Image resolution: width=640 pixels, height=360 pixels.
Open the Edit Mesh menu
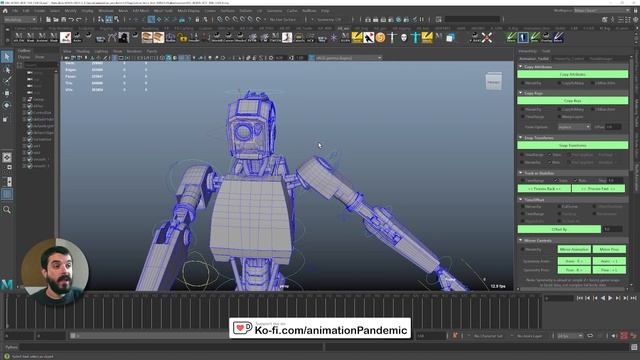point(141,11)
